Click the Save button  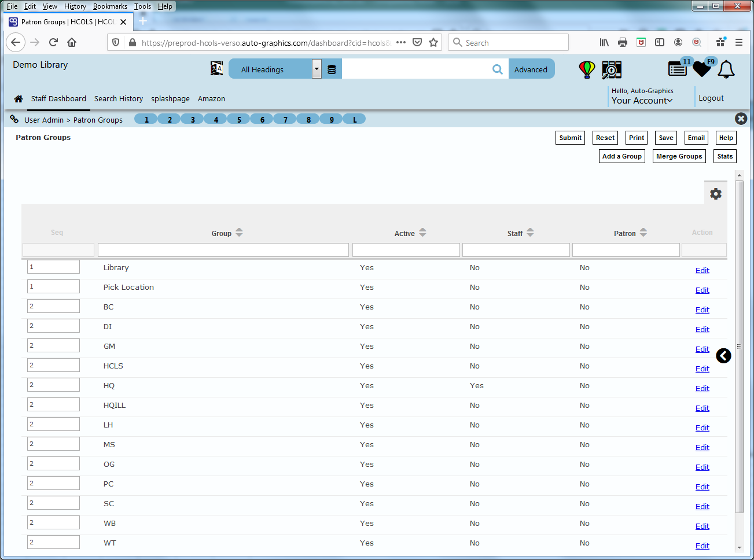coord(666,138)
